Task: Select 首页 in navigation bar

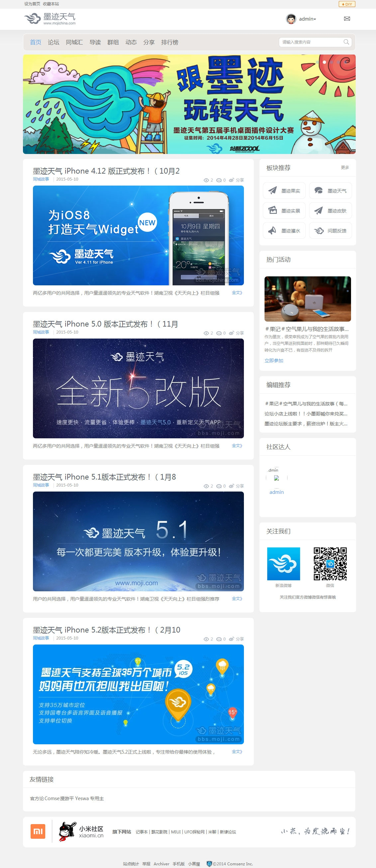Action: pos(35,42)
